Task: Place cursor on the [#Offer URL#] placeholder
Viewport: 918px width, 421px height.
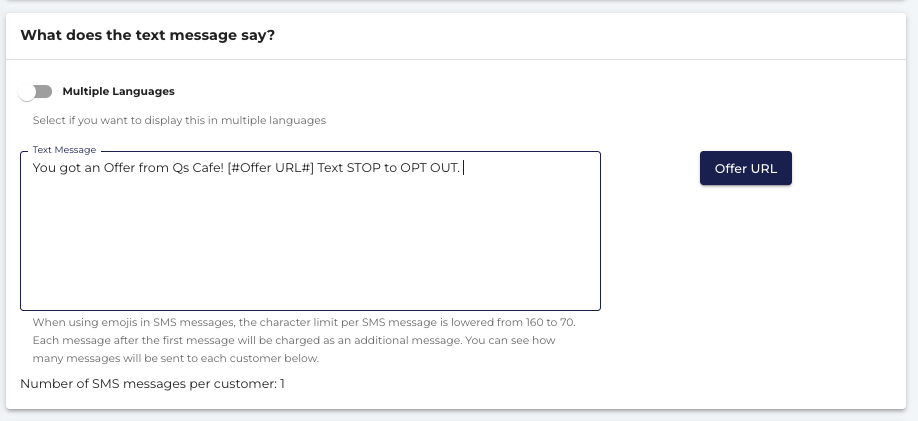Action: coord(270,168)
